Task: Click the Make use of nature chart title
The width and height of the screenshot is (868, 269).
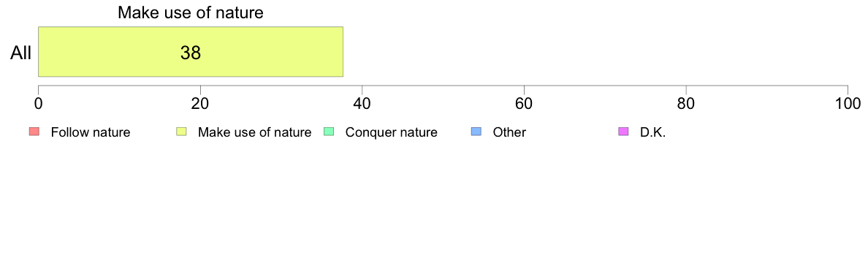Action: pyautogui.click(x=191, y=12)
